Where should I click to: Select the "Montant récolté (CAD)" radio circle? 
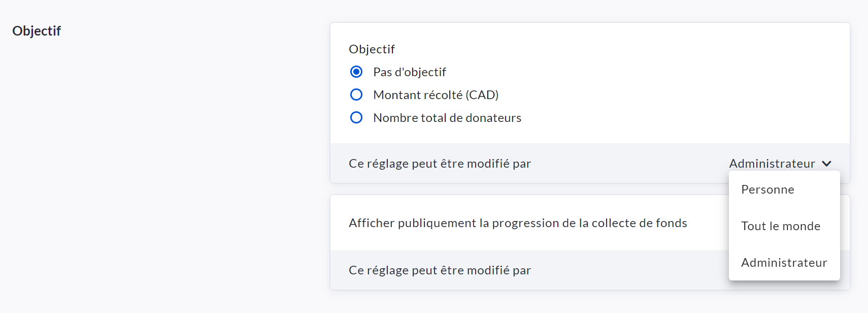coord(356,95)
